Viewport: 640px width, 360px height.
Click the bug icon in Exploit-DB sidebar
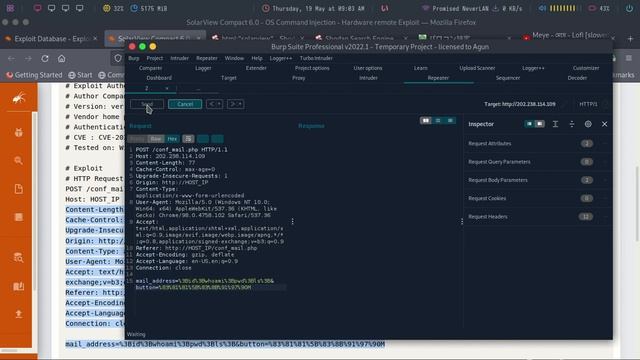coord(18,132)
